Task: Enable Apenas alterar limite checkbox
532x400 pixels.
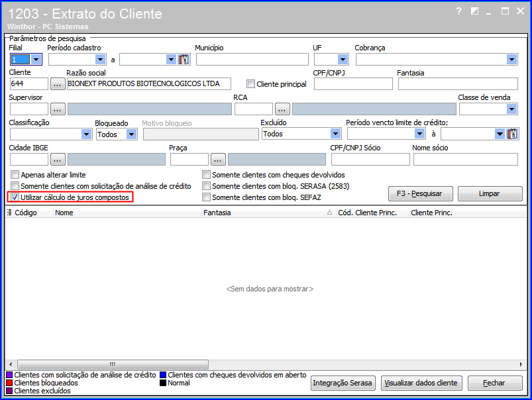Action: pos(15,175)
